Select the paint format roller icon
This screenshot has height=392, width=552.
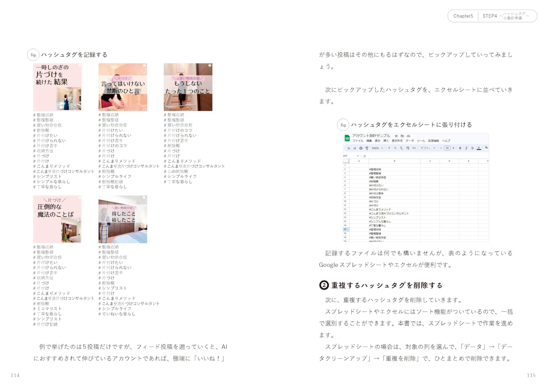click(x=367, y=148)
